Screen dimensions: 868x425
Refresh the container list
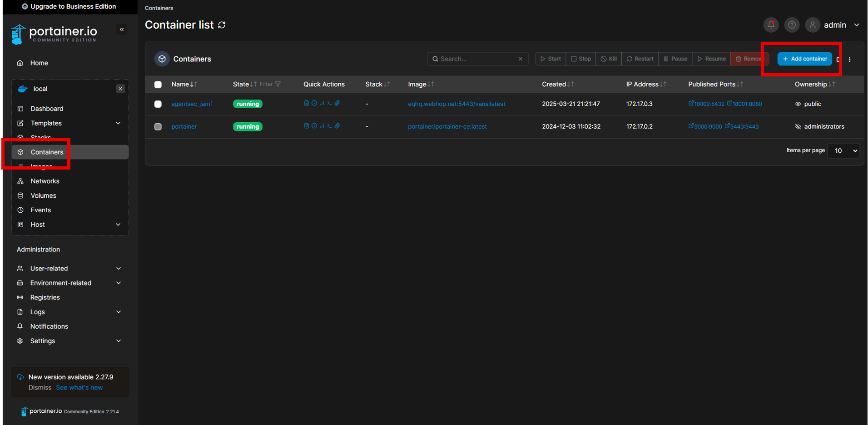(x=222, y=25)
